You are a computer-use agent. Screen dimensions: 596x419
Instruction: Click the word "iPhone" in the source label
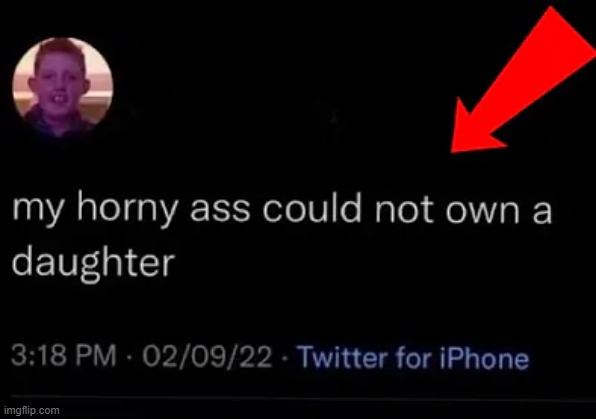click(x=484, y=357)
